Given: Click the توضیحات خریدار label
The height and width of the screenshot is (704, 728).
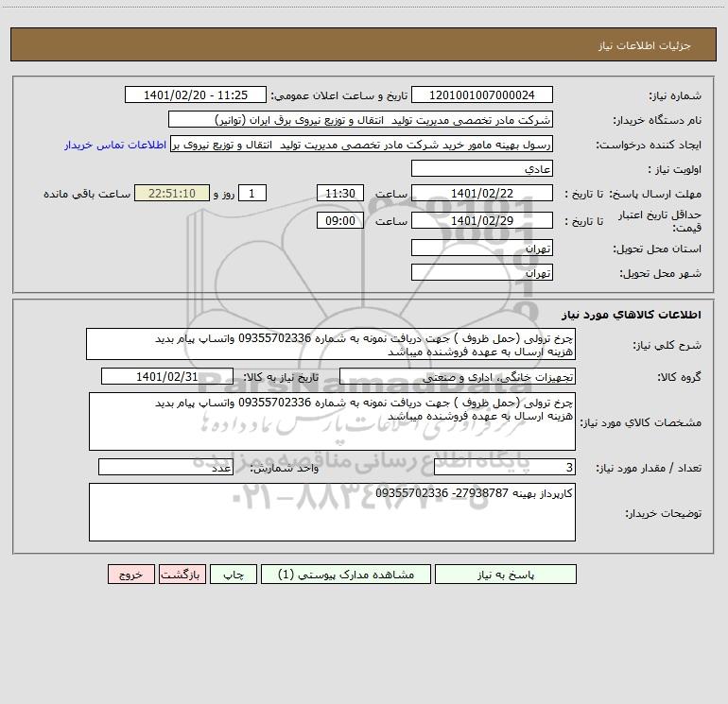Looking at the screenshot, I should 664,514.
